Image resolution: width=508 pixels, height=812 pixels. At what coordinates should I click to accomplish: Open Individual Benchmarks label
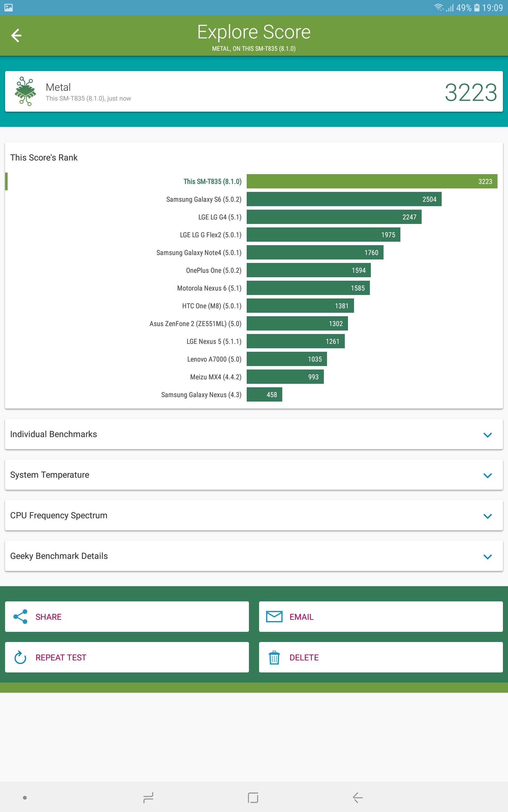click(53, 434)
